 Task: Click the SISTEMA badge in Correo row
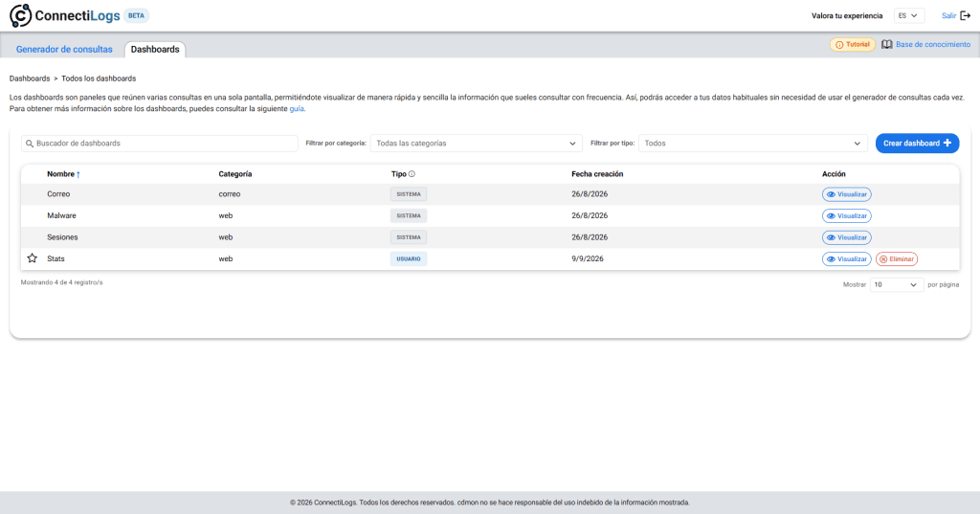click(x=409, y=194)
